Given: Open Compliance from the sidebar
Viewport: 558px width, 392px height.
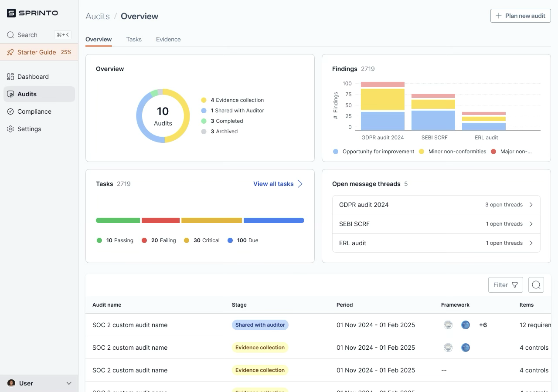Looking at the screenshot, I should [x=39, y=112].
